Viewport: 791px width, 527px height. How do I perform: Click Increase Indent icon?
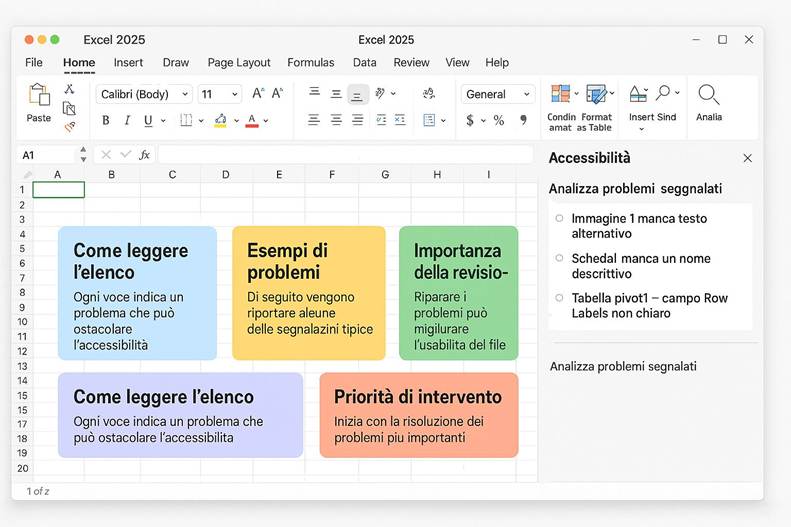point(400,120)
